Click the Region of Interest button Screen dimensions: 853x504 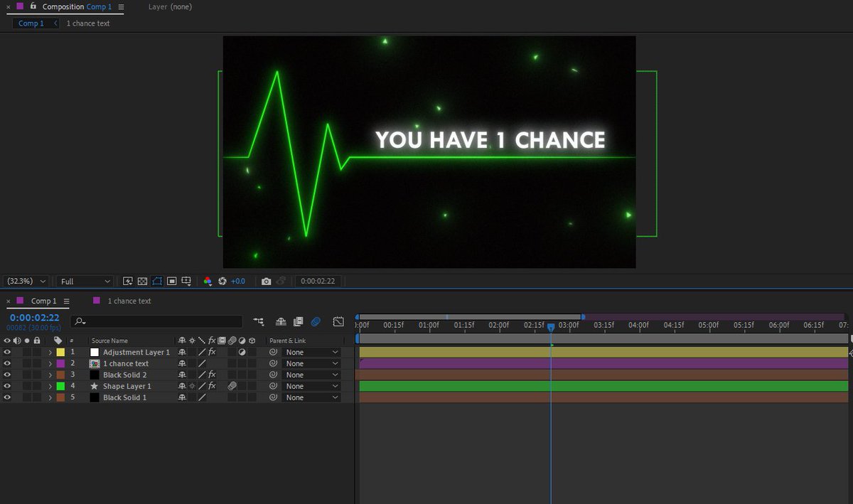(x=172, y=282)
